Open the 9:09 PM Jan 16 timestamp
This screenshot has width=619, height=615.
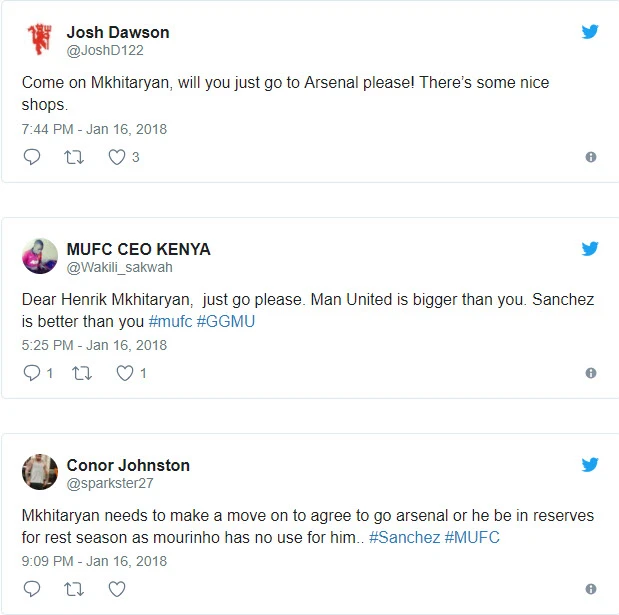pyautogui.click(x=94, y=561)
